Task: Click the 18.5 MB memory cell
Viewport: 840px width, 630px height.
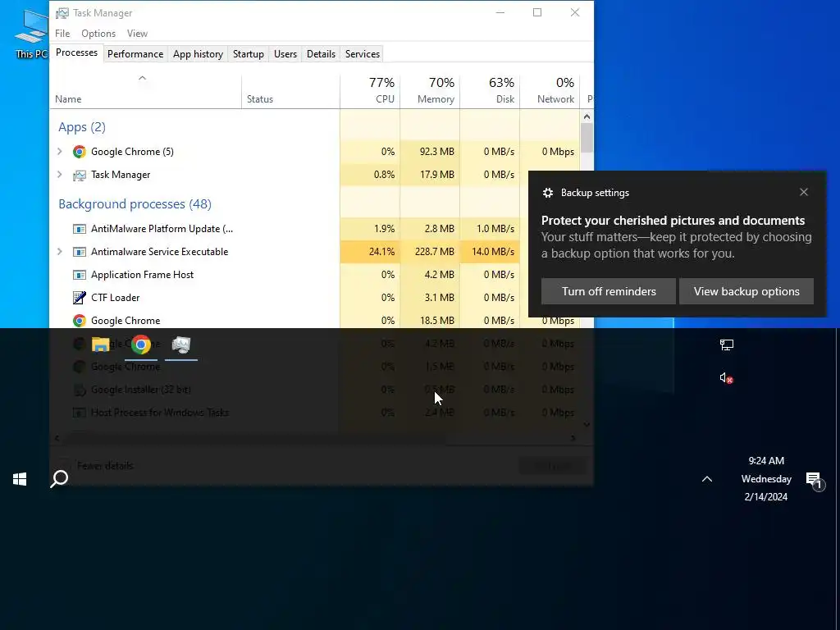Action: coord(430,321)
